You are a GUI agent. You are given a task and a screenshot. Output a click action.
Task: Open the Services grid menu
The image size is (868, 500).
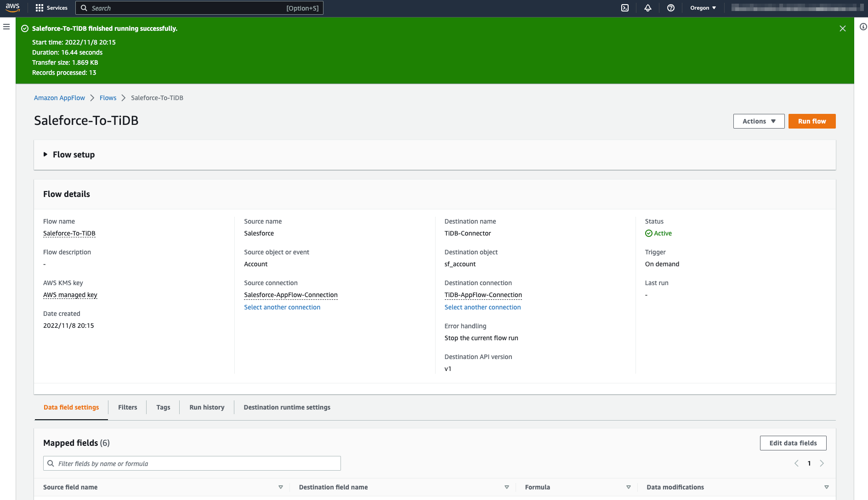(51, 8)
